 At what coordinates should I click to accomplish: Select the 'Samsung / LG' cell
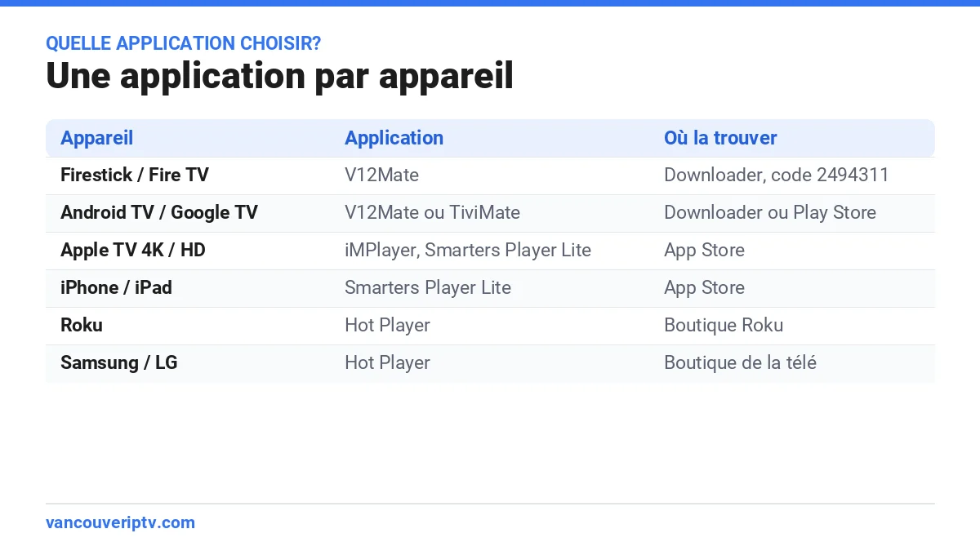click(x=118, y=362)
